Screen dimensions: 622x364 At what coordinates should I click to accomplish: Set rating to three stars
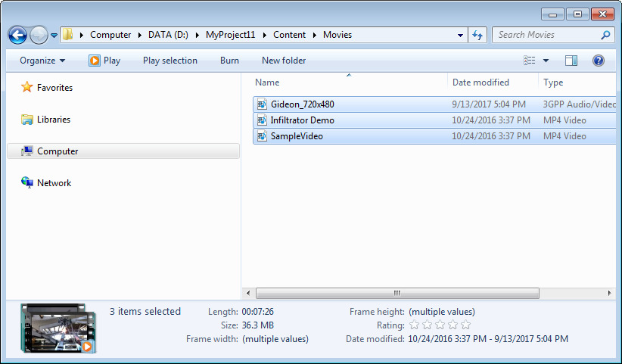tap(440, 325)
